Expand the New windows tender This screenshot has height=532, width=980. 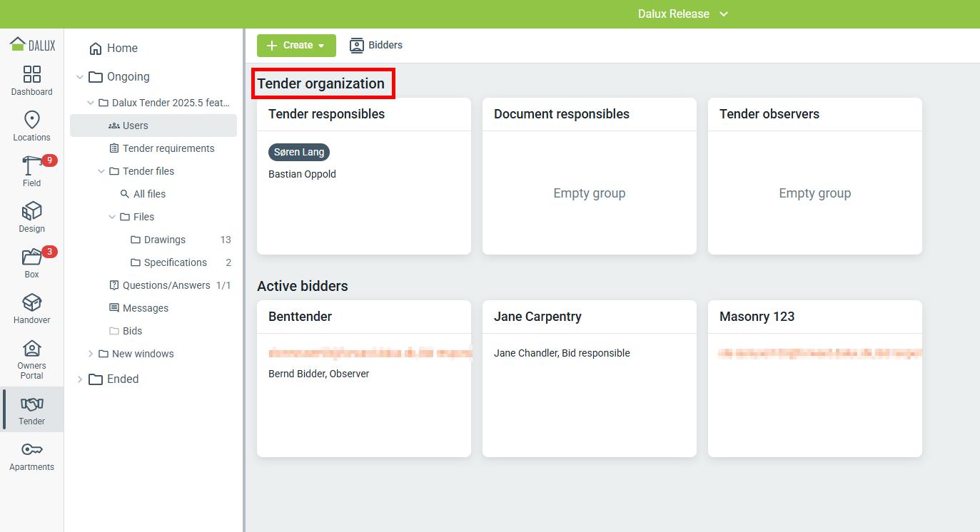click(91, 354)
